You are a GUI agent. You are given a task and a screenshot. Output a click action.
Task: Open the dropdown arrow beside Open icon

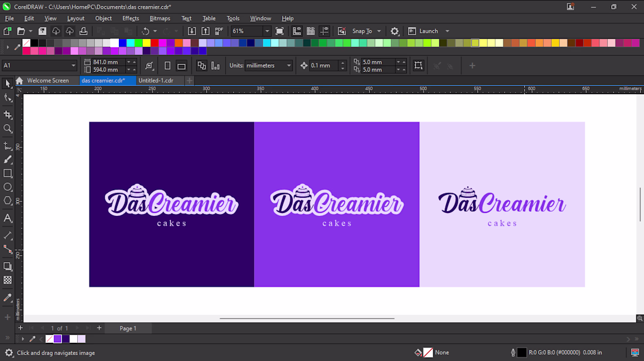tap(30, 31)
